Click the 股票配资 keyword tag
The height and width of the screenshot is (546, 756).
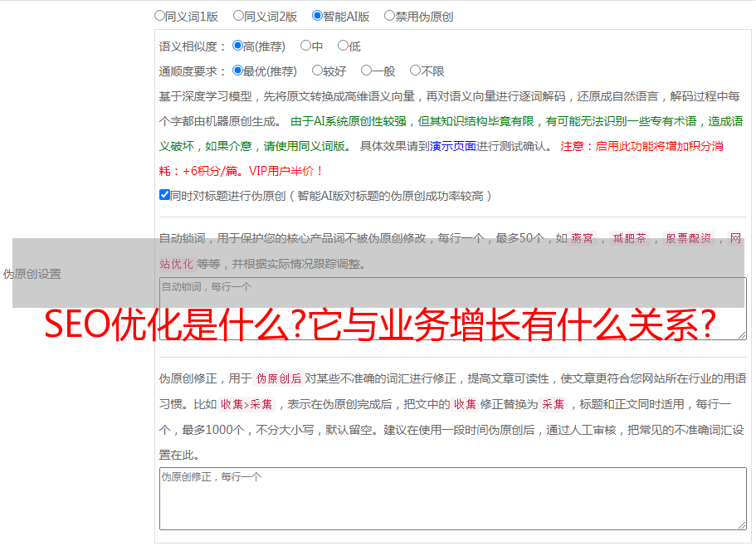tap(688, 238)
